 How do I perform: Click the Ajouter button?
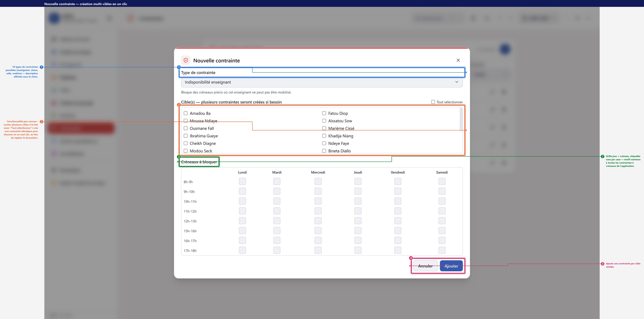coord(451,266)
